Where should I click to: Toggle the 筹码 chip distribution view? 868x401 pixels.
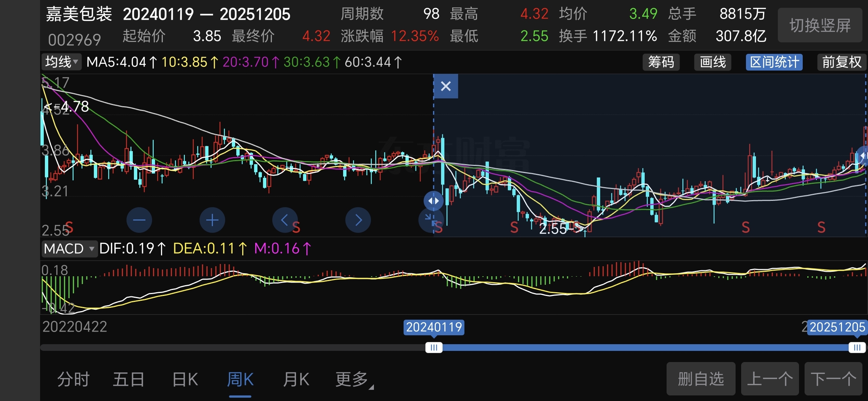coord(661,62)
